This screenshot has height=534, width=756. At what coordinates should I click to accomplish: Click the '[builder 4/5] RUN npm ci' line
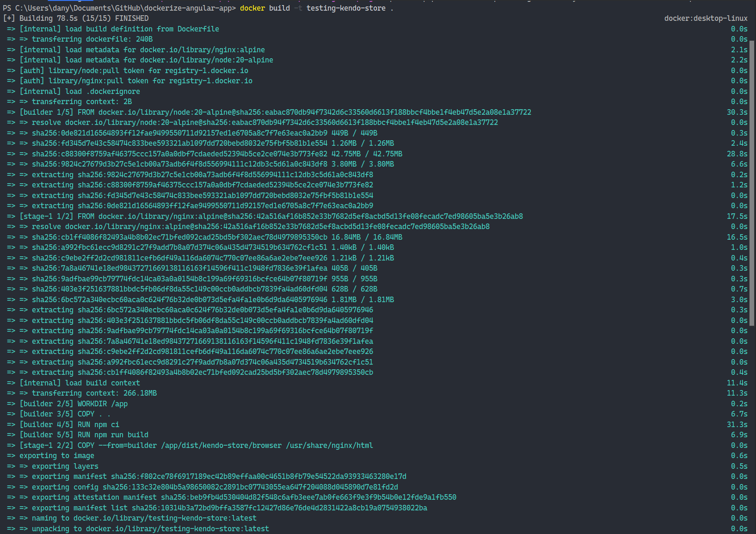coord(69,425)
